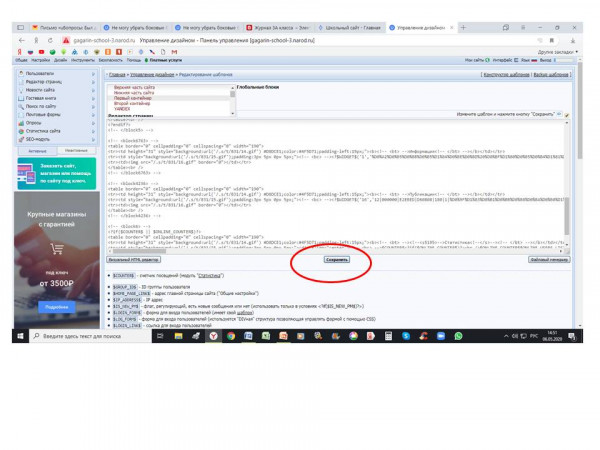Open the Инструменты menu
The image size is (600, 450).
tap(83, 60)
